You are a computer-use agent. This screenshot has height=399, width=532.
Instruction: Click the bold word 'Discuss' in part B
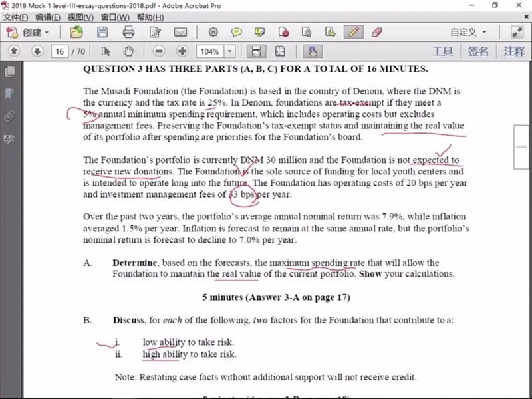128,320
